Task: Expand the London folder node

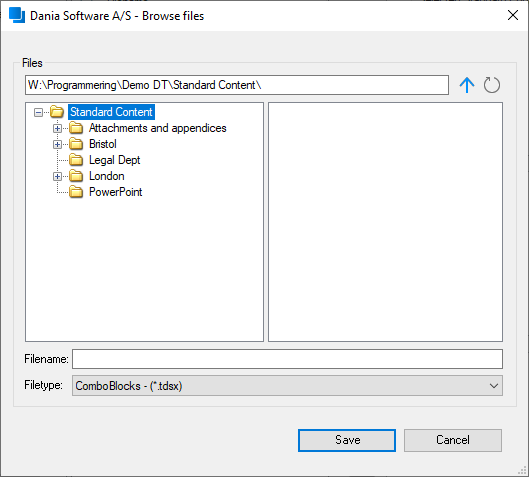Action: point(57,176)
